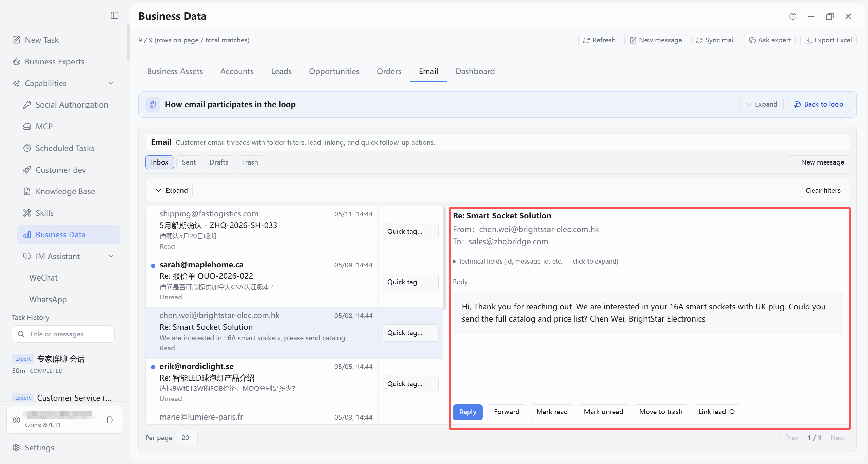This screenshot has width=868, height=464.
Task: Click Ask expert button
Action: click(x=770, y=40)
